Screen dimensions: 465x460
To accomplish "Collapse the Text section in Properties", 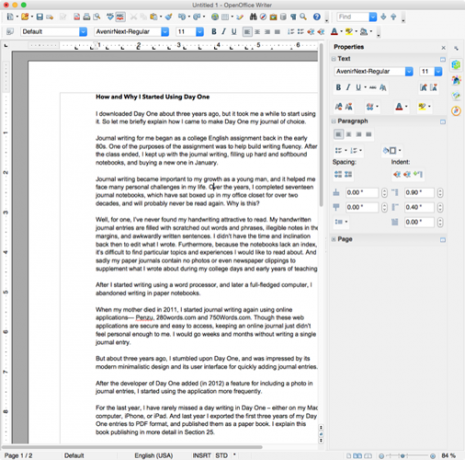I will pos(333,59).
